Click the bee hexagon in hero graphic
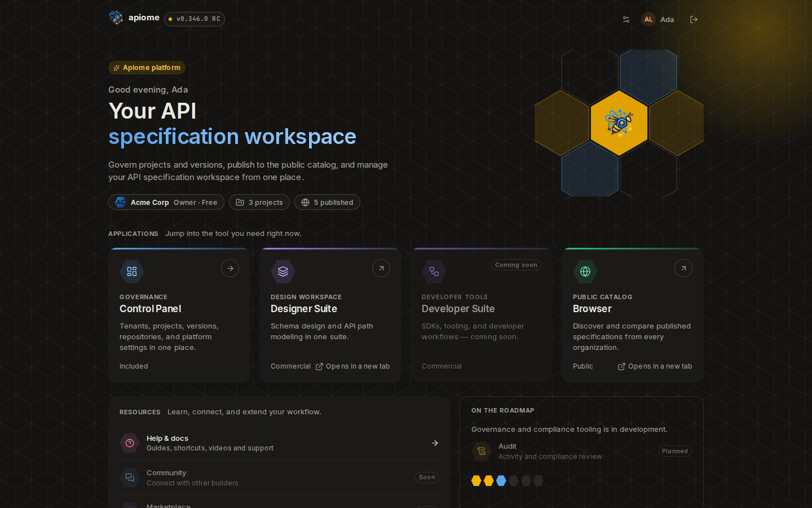812x508 pixels. 619,123
